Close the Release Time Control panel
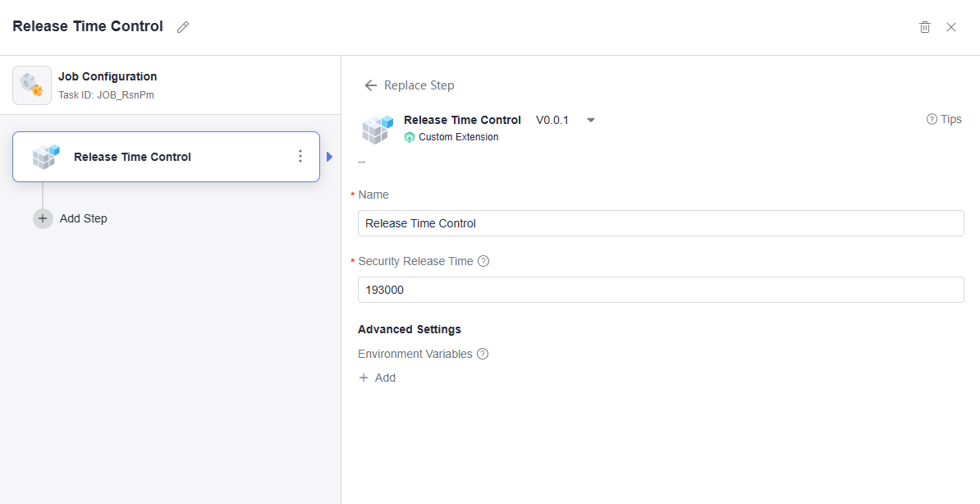 (951, 27)
